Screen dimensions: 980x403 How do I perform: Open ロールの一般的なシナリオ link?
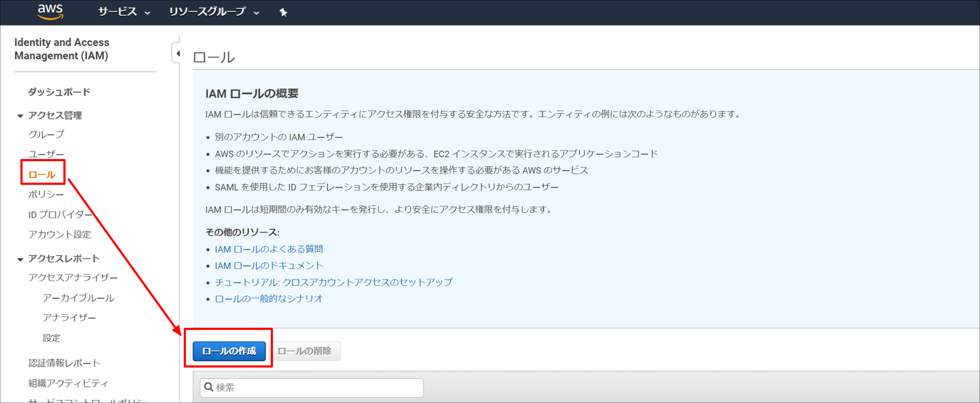(269, 299)
